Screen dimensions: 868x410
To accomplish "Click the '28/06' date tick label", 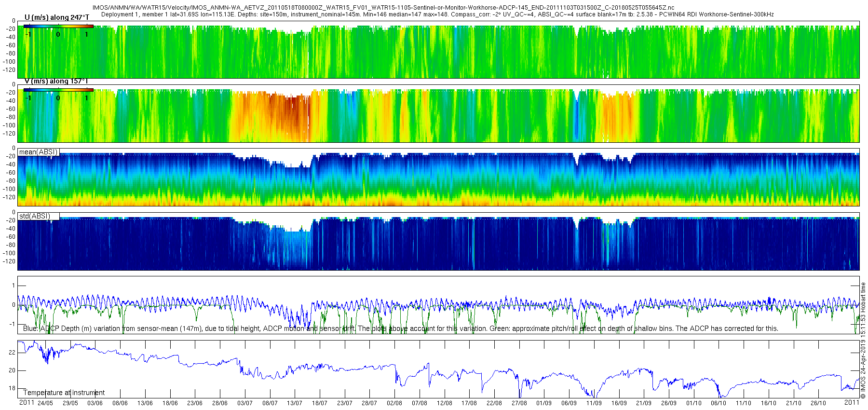I will (220, 403).
